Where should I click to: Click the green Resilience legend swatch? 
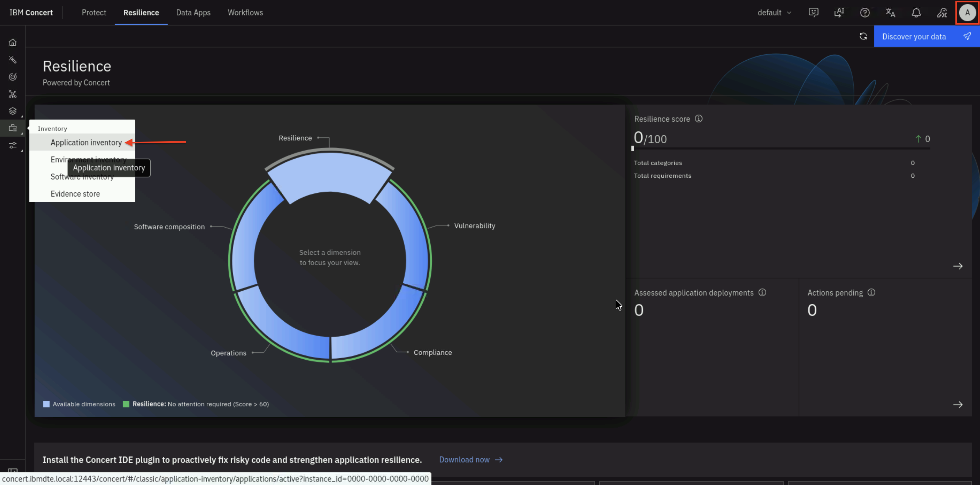point(126,404)
